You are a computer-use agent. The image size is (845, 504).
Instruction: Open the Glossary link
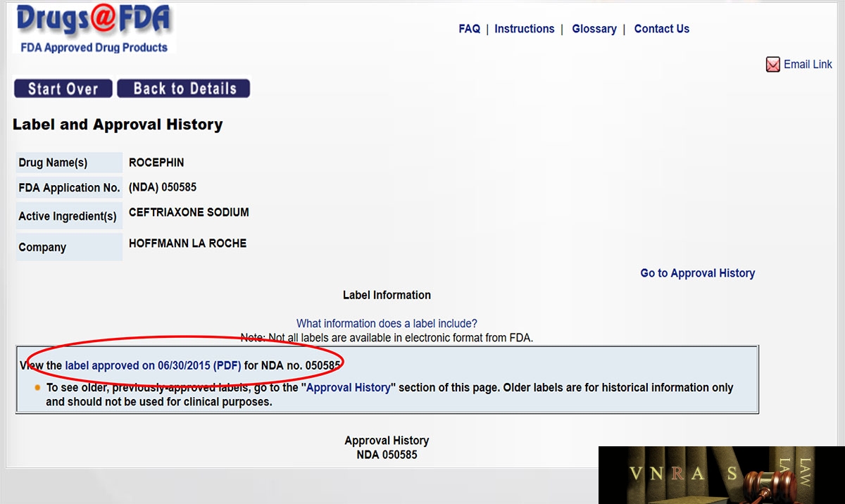594,29
